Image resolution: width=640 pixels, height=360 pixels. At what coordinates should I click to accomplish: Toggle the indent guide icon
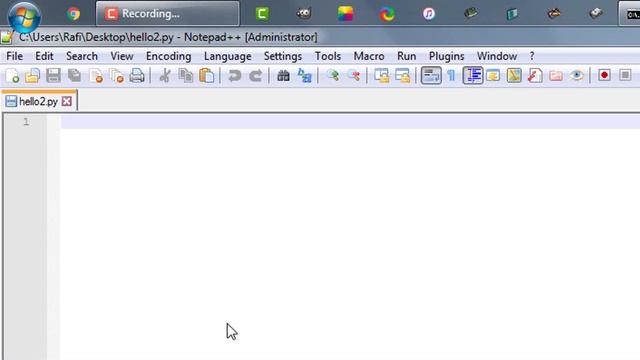pyautogui.click(x=473, y=76)
